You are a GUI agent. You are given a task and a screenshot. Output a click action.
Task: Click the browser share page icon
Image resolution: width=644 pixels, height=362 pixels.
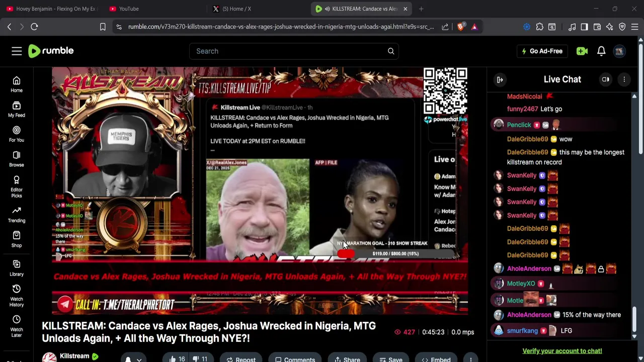(x=445, y=27)
